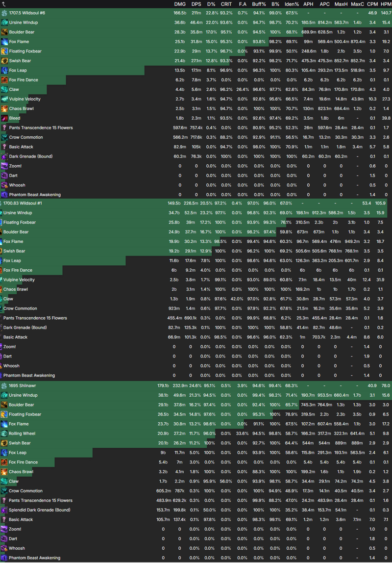Click the Fox Leap icon under Wildsoul #6
Viewport: 392px width, 563px height.
point(4,71)
